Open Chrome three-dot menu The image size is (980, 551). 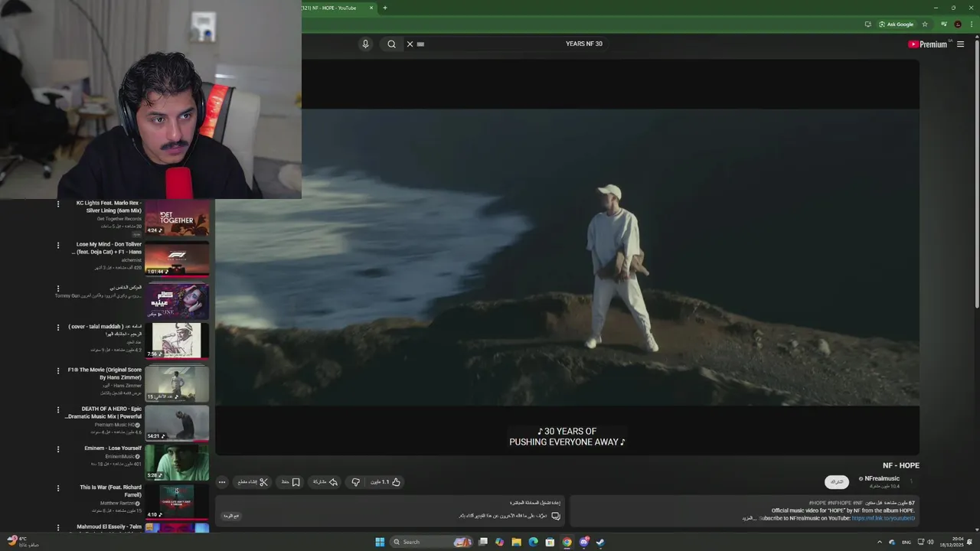pyautogui.click(x=971, y=24)
